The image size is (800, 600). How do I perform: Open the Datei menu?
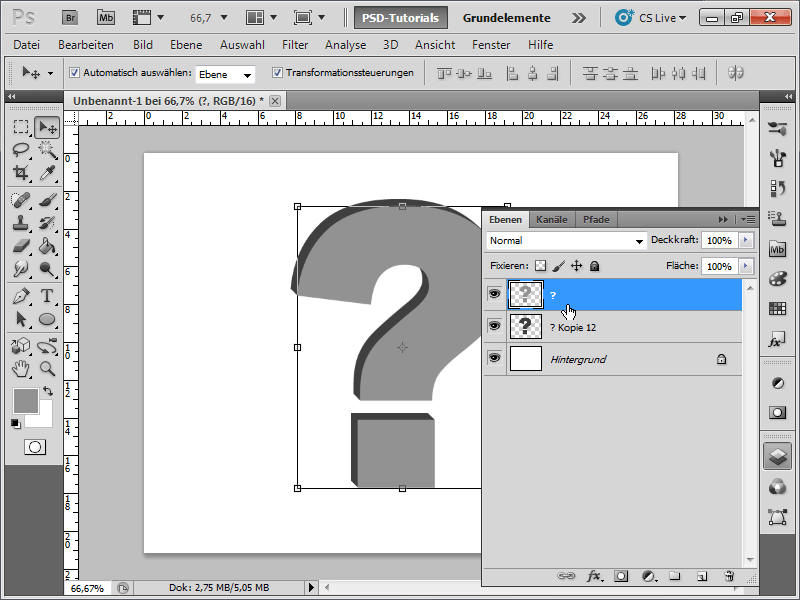[27, 45]
